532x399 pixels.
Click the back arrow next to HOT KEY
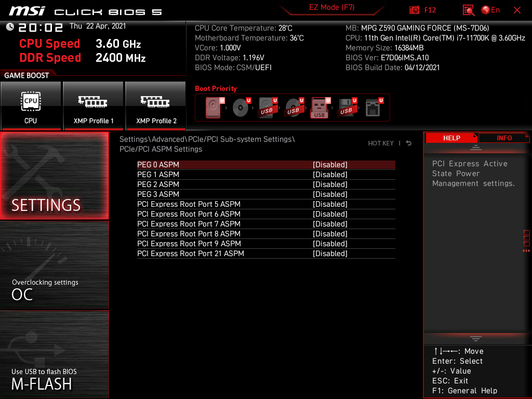point(409,143)
